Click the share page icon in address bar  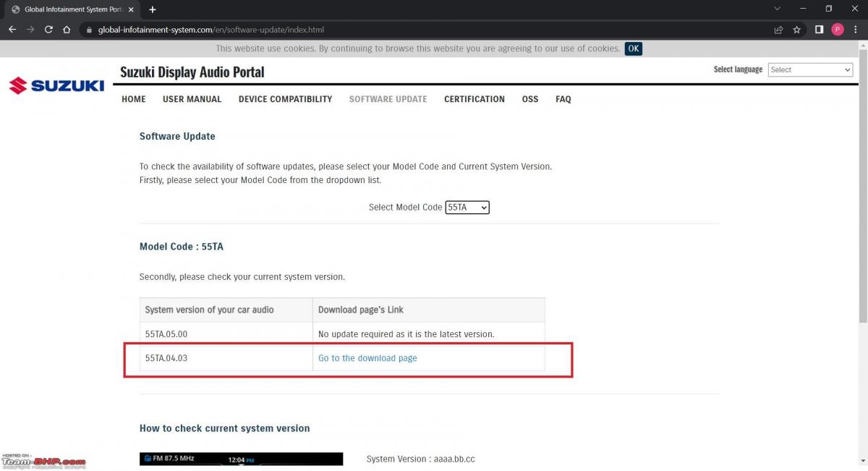(x=778, y=30)
